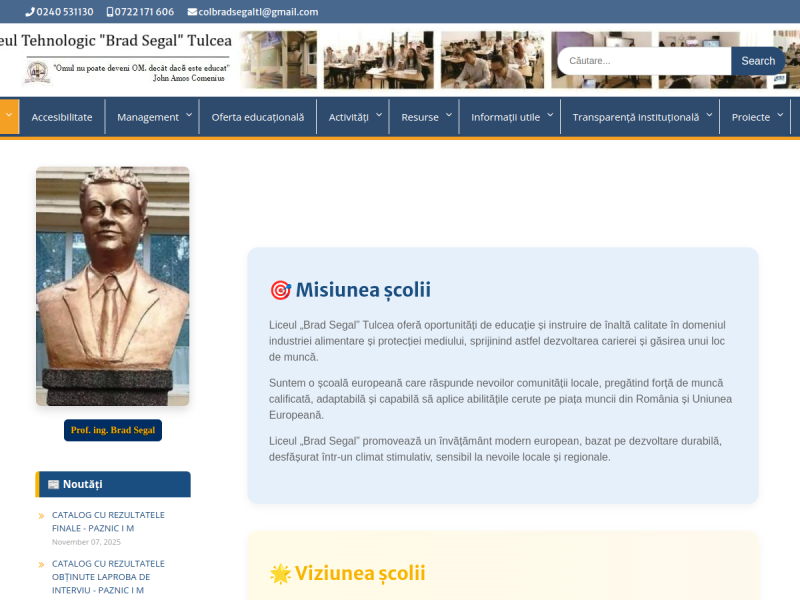
Task: Open the Activități dropdown
Action: point(352,116)
